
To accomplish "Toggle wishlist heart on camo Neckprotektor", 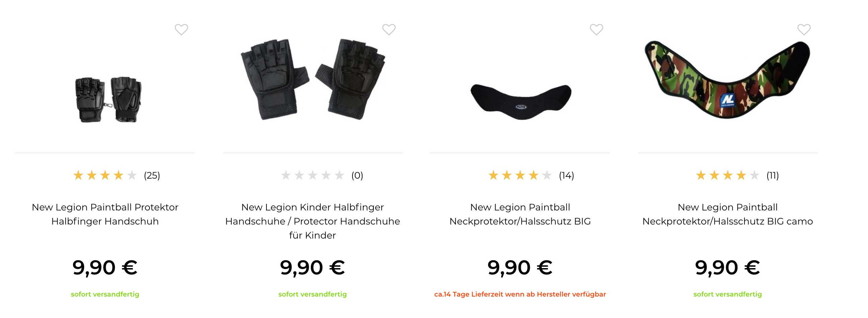I will click(x=804, y=30).
